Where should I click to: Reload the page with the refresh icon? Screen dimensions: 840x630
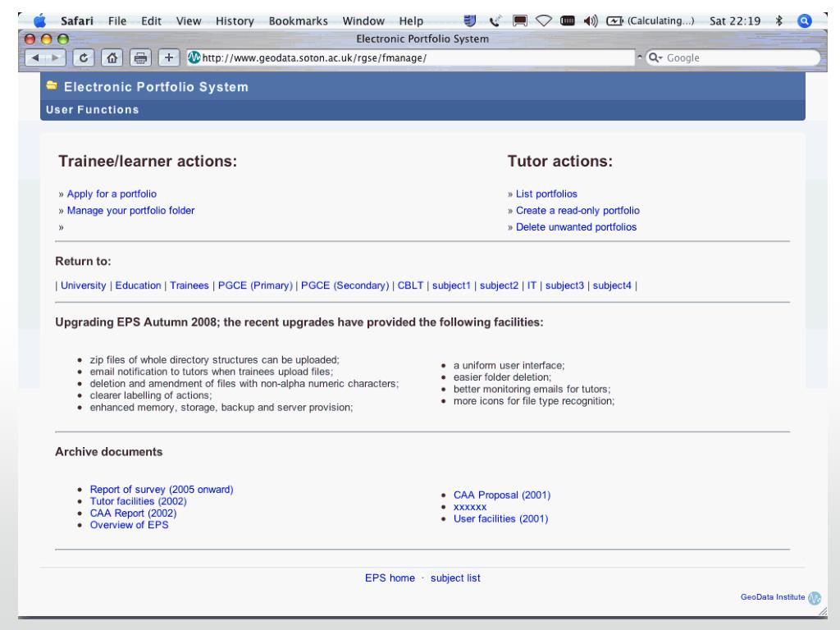tap(84, 57)
